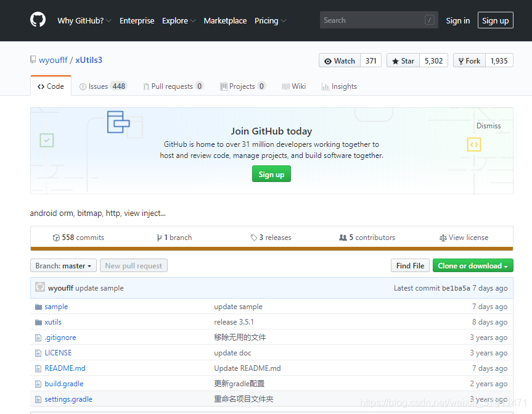Screen dimensions: 532x414
Task: Click the Projects tab board icon
Action: point(224,86)
